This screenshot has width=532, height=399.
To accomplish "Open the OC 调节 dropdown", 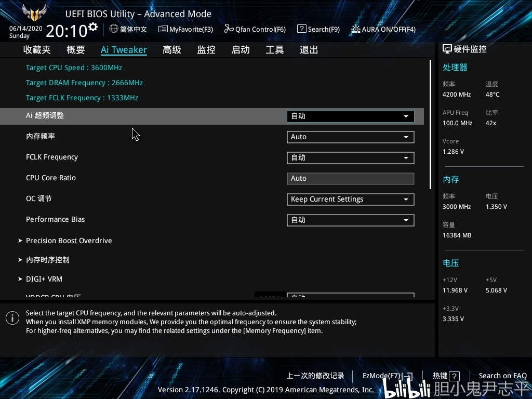I will [351, 199].
